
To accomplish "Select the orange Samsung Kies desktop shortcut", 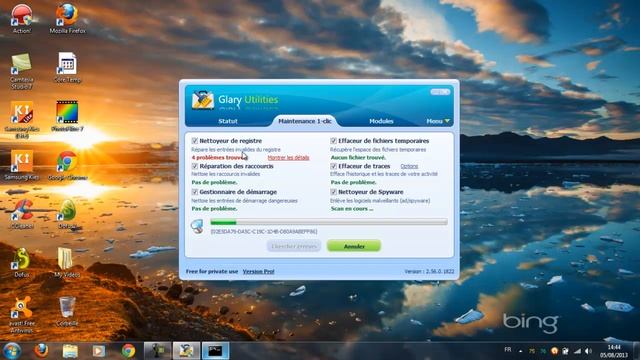I will (22, 165).
